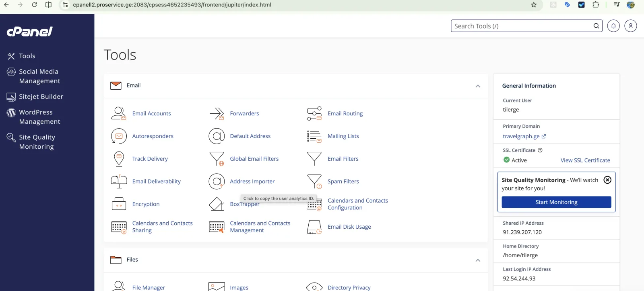Go back to the previous browser page

pos(6,5)
